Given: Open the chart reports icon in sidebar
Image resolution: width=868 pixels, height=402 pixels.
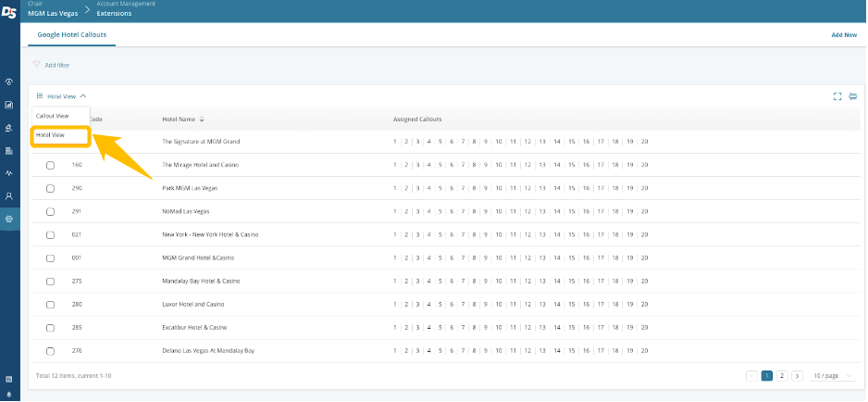Looking at the screenshot, I should (x=9, y=105).
